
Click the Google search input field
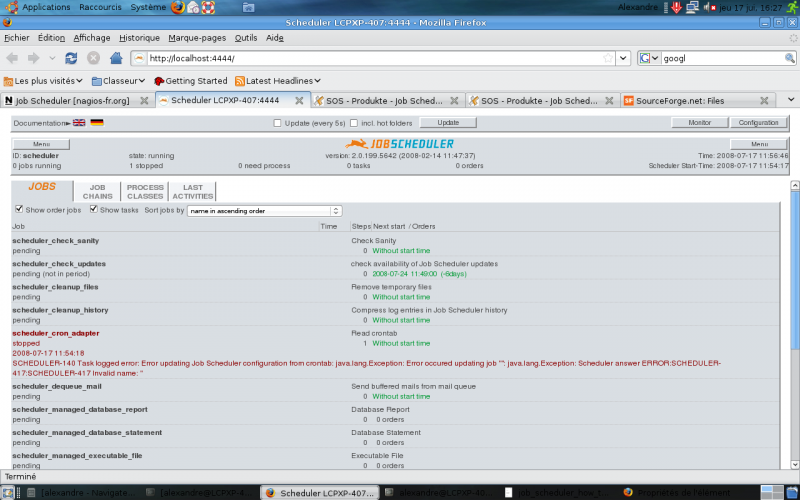coord(722,58)
